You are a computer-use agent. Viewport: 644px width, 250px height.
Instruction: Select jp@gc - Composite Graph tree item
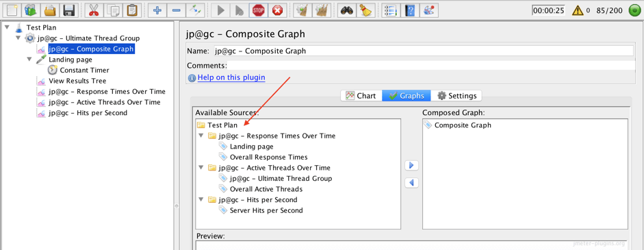91,49
